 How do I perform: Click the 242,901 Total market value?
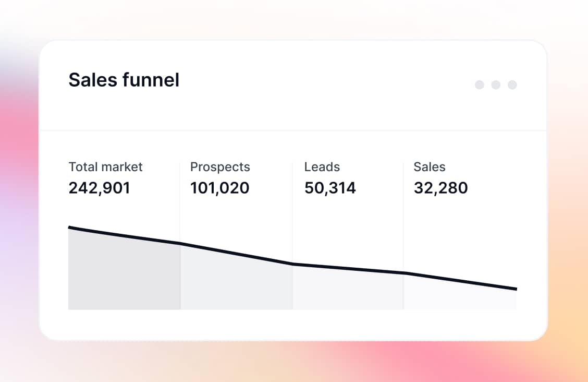point(99,188)
